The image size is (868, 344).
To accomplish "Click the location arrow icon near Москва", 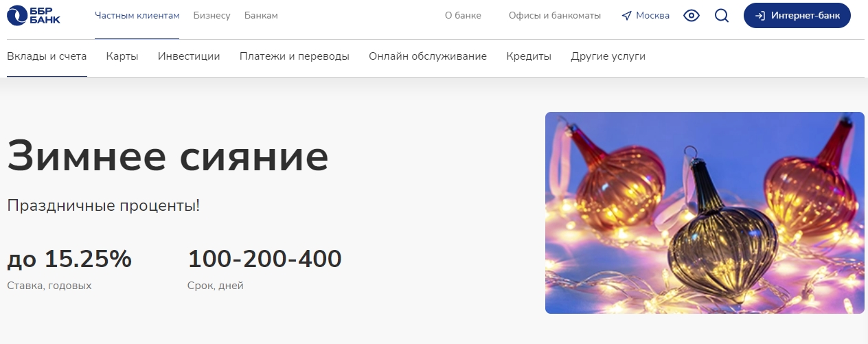I will tap(626, 16).
